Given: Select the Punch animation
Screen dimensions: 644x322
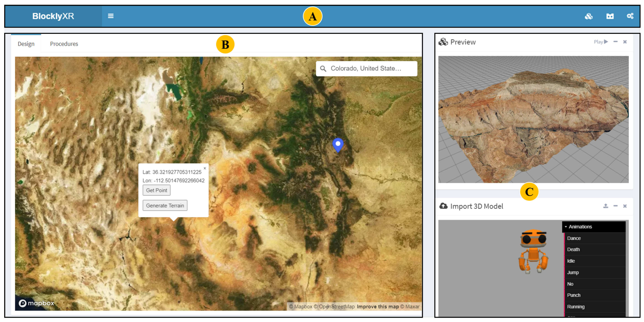Looking at the screenshot, I should pos(574,295).
